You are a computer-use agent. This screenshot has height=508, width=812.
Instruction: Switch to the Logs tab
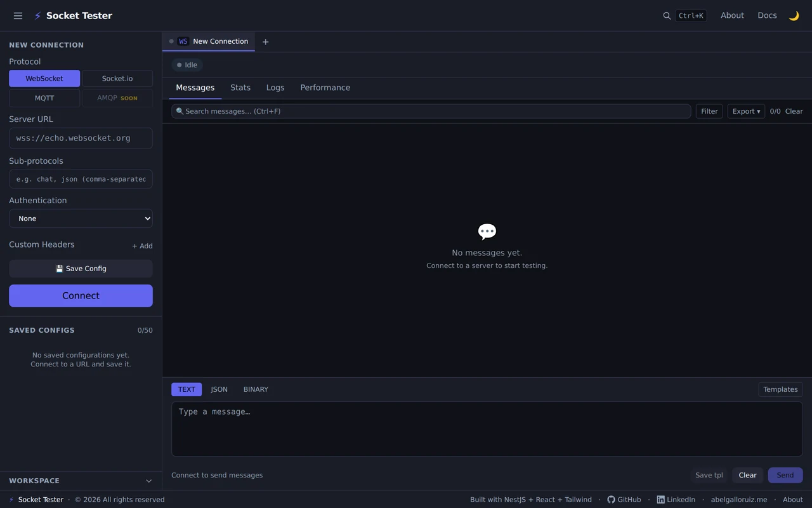point(275,88)
